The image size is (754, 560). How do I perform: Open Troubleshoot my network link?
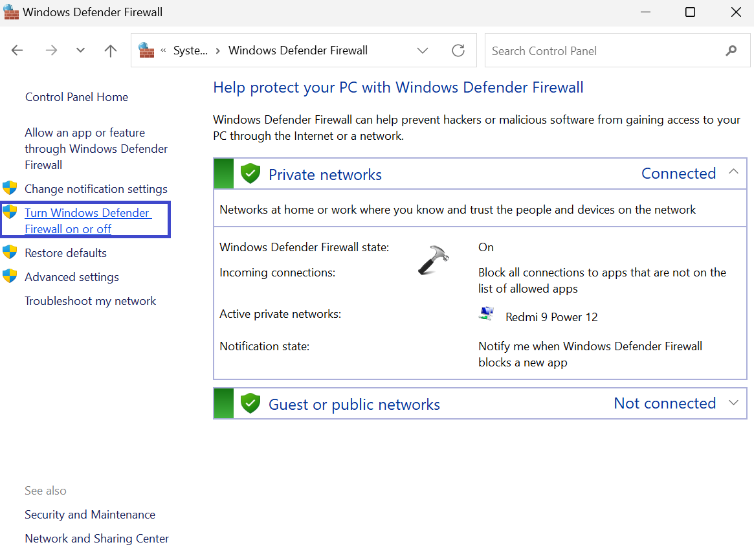90,300
